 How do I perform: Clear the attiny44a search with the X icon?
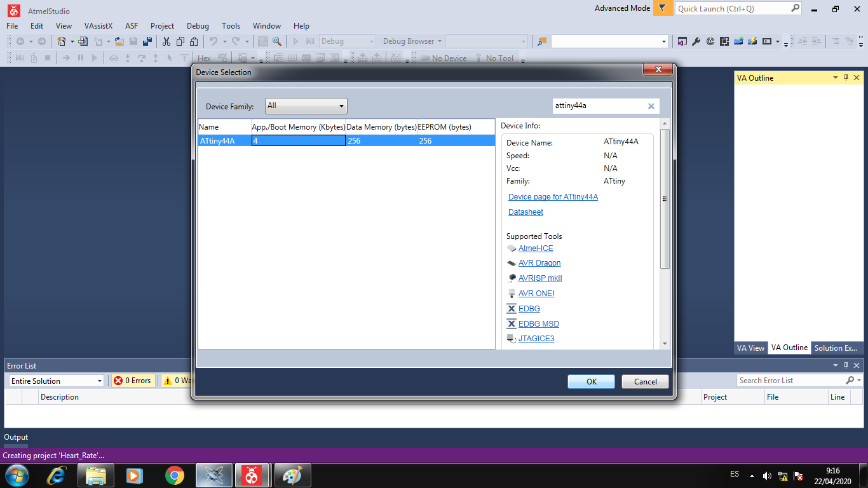pos(651,106)
